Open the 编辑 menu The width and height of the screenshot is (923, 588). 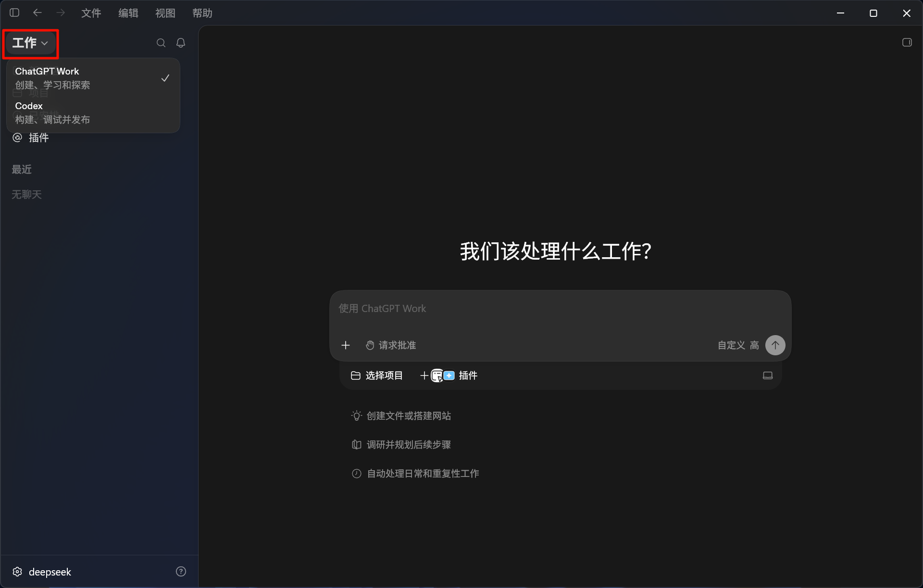pos(128,13)
